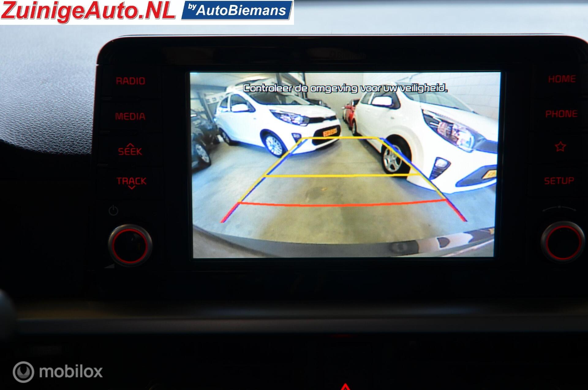Screen dimensions: 588x390
Task: Tap the star favorite button
Action: tap(560, 147)
